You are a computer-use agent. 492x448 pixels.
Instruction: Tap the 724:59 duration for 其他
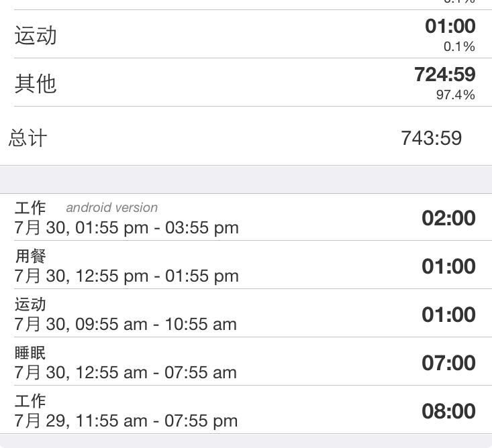(x=444, y=74)
